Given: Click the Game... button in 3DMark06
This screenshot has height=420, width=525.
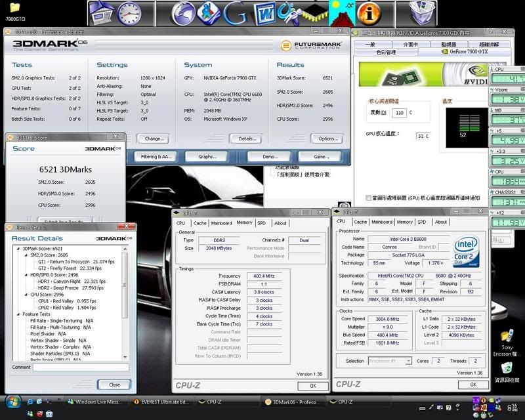Looking at the screenshot, I should [x=321, y=156].
